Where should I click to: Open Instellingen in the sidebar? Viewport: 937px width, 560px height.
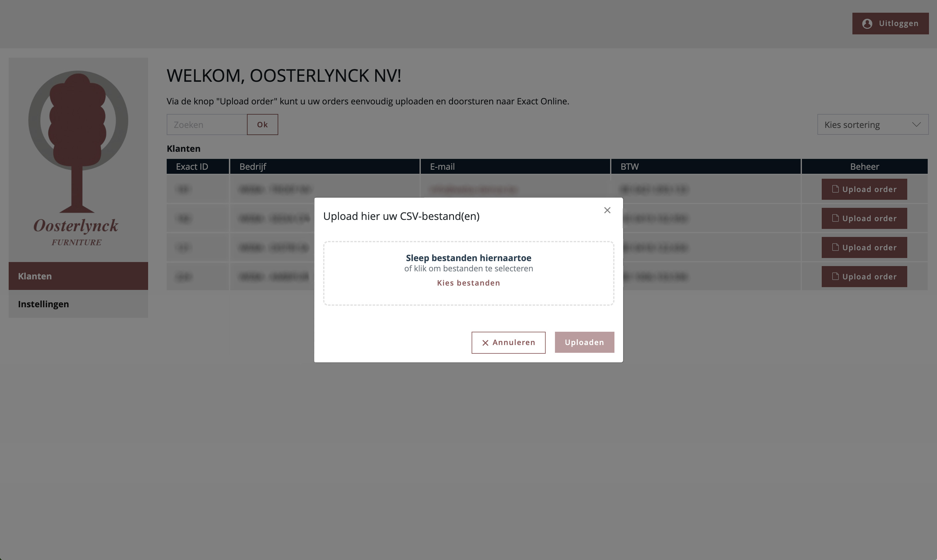78,304
